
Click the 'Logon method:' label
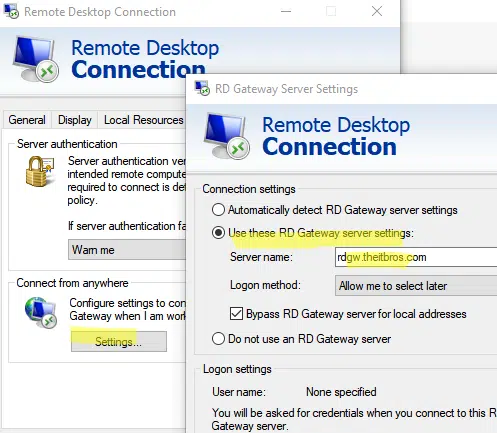[265, 285]
